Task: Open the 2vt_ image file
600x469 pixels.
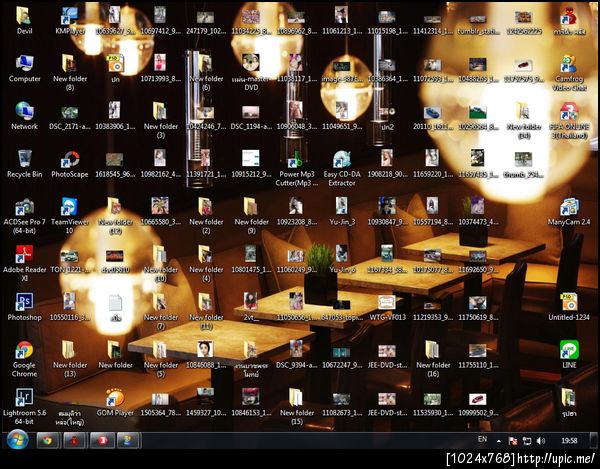Action: coord(251,307)
